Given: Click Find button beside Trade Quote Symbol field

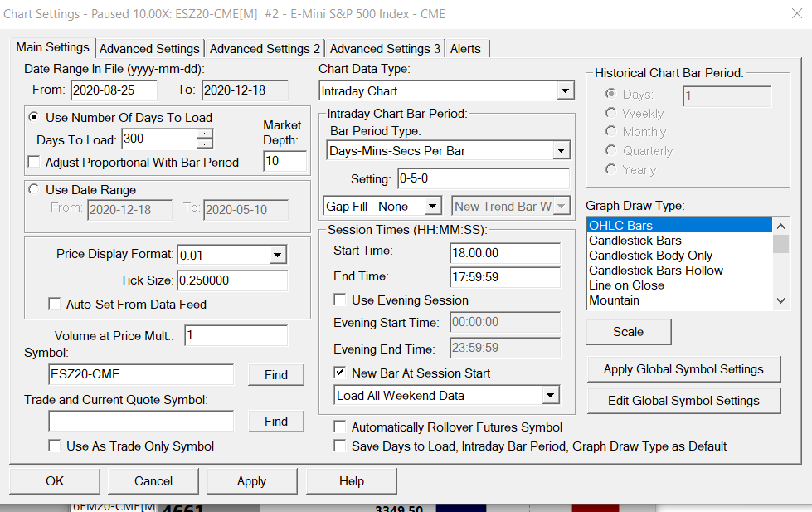Looking at the screenshot, I should point(276,422).
